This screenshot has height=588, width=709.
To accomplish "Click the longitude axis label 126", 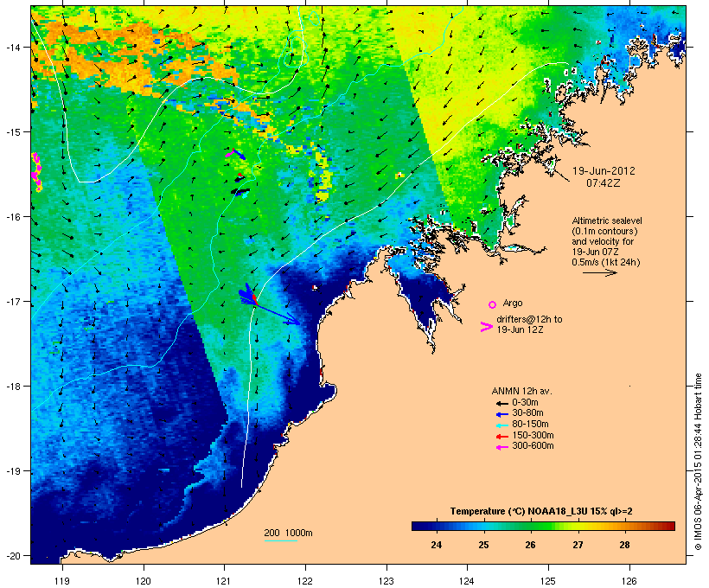I will click(x=629, y=581).
